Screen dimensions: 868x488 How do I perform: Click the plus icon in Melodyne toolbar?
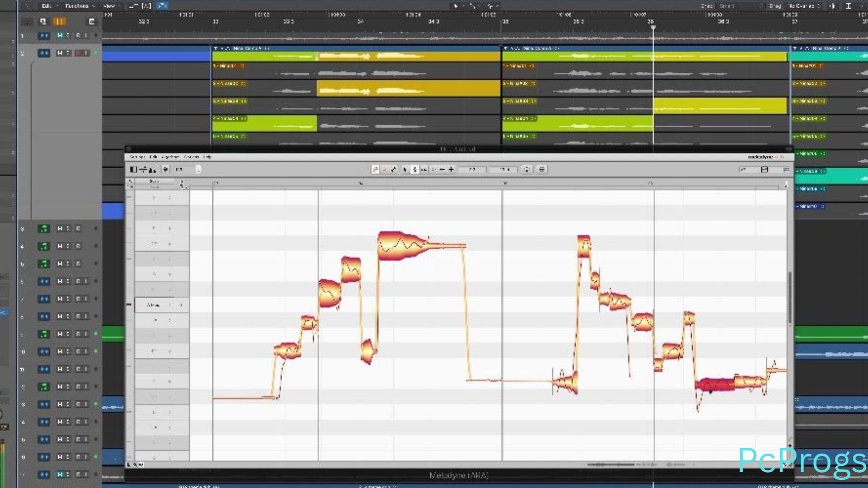[x=451, y=170]
